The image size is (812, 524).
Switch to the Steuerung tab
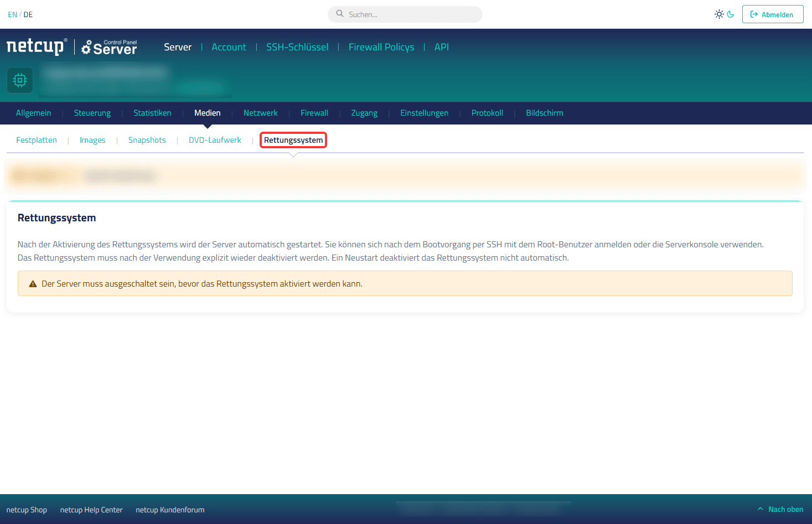(92, 113)
